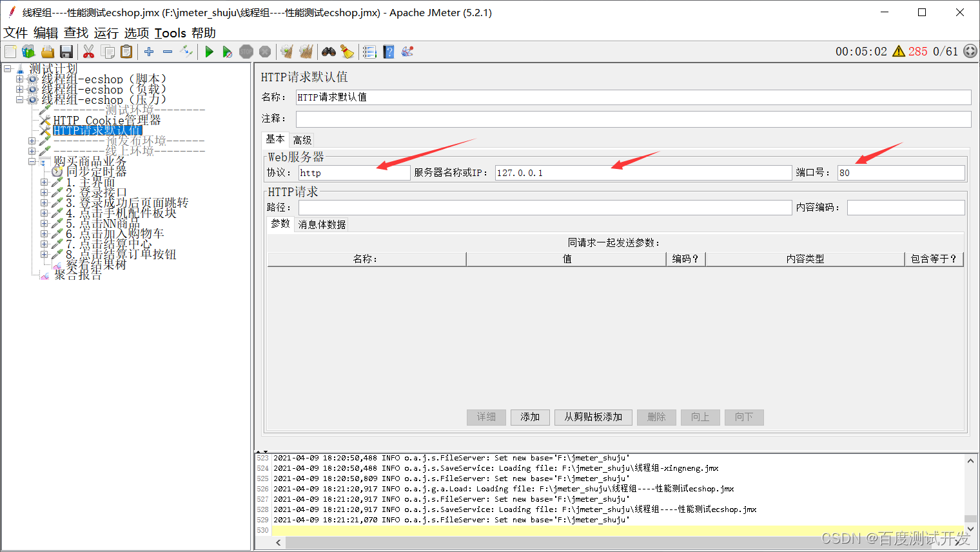Viewport: 980px width, 552px height.
Task: Click the 内容类型 column header
Action: pyautogui.click(x=805, y=259)
